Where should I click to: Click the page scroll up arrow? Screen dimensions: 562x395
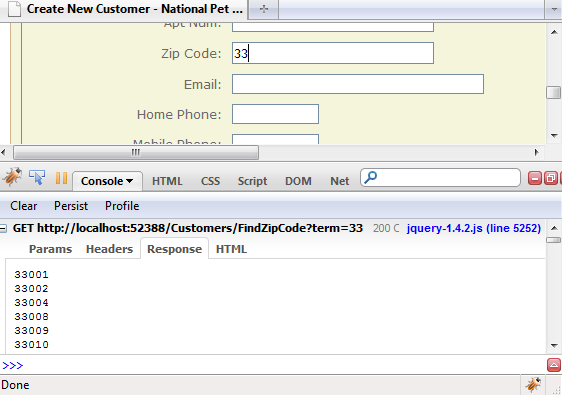click(554, 32)
